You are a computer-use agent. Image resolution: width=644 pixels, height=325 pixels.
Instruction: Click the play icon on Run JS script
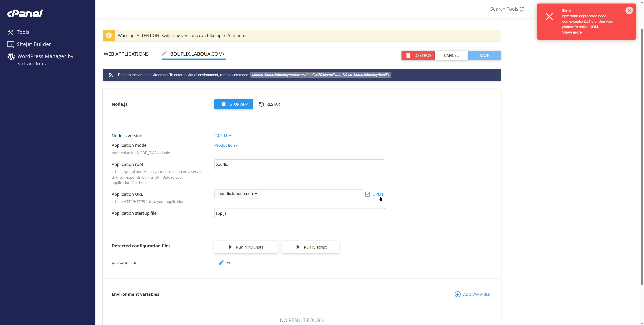tap(298, 247)
